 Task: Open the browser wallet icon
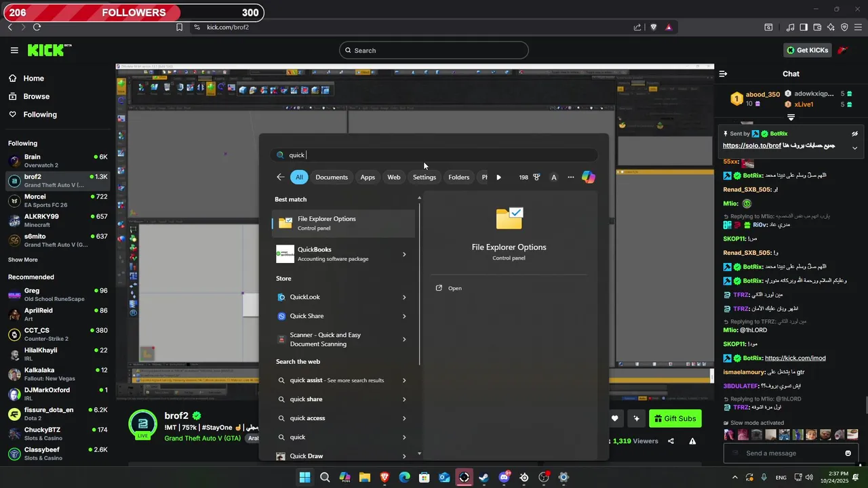coord(817,27)
